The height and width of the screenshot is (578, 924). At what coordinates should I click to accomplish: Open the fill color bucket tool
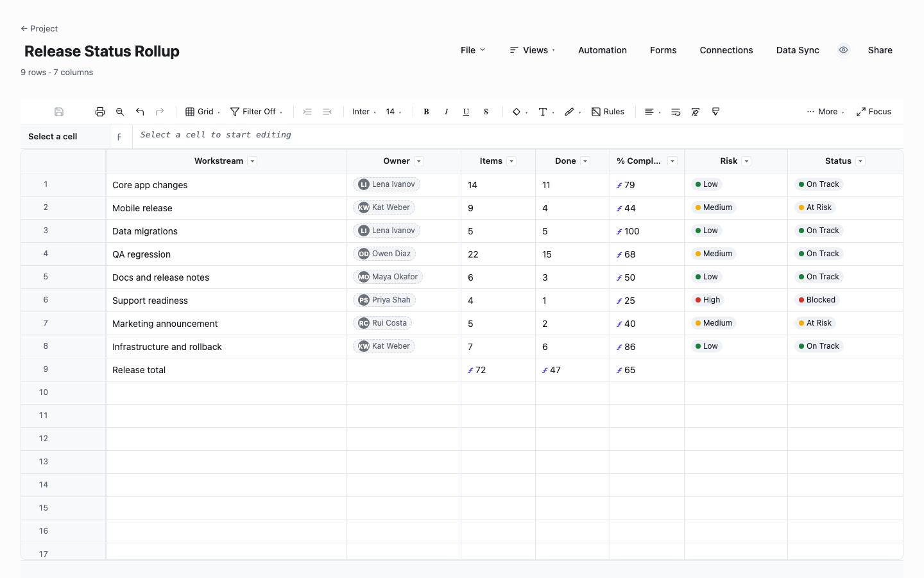tap(520, 112)
